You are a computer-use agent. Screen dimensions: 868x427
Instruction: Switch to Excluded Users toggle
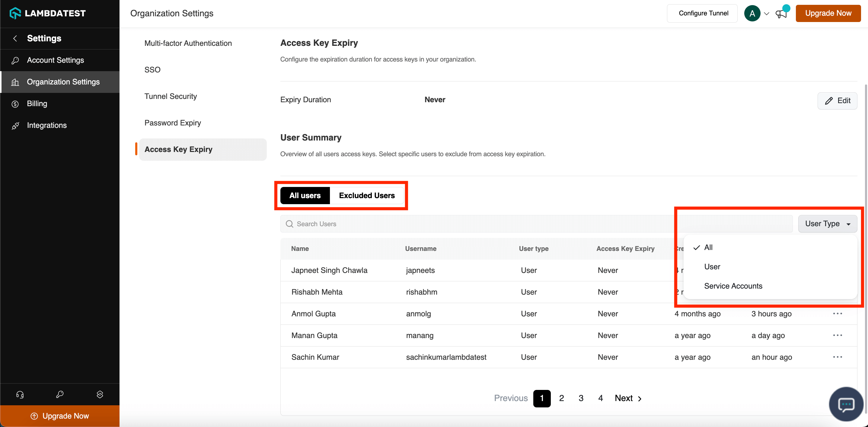367,195
